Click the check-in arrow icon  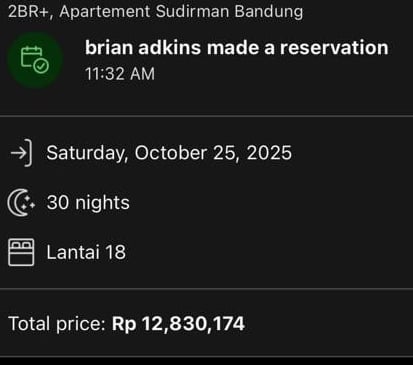point(21,153)
